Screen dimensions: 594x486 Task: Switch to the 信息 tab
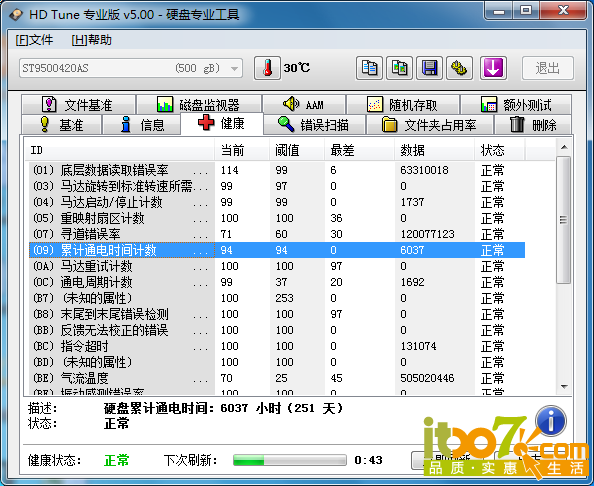(x=141, y=124)
